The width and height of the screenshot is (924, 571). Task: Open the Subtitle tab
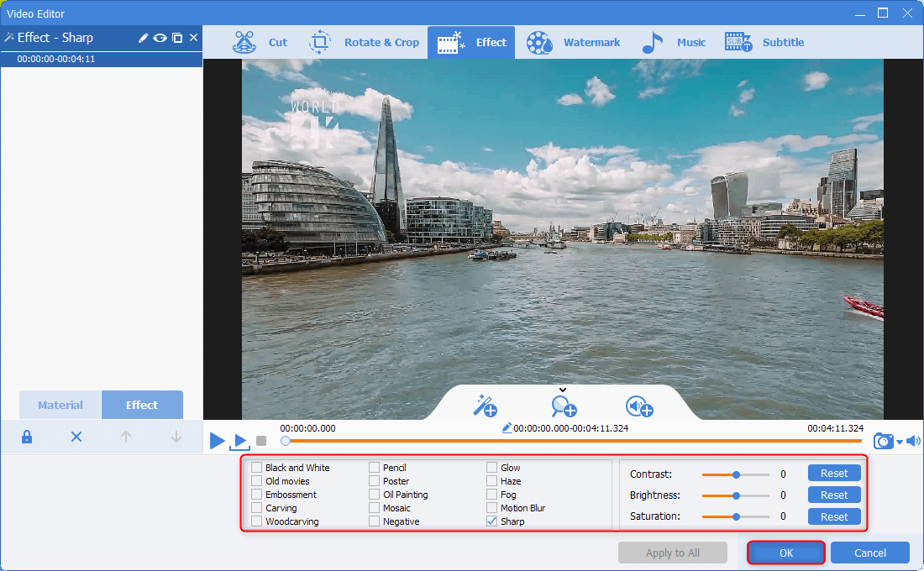[764, 43]
